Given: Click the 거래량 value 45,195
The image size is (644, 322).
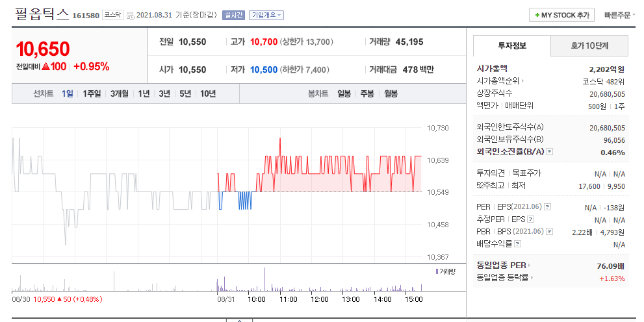Looking at the screenshot, I should [409, 42].
